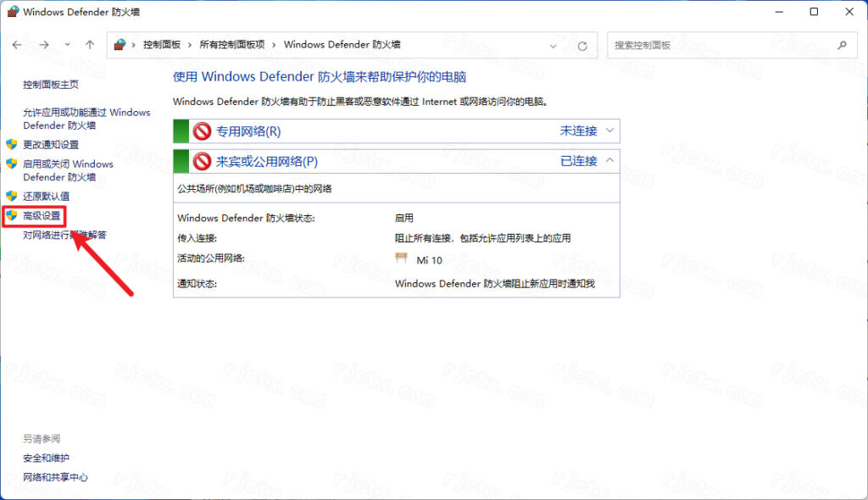Click shield icon beside 高级设置

[x=12, y=215]
